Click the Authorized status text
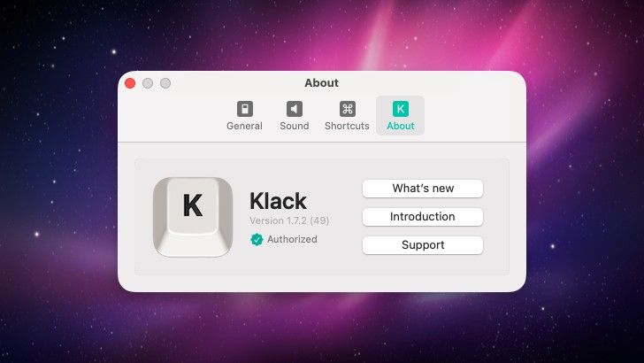Viewport: 644px width, 363px height. 292,239
